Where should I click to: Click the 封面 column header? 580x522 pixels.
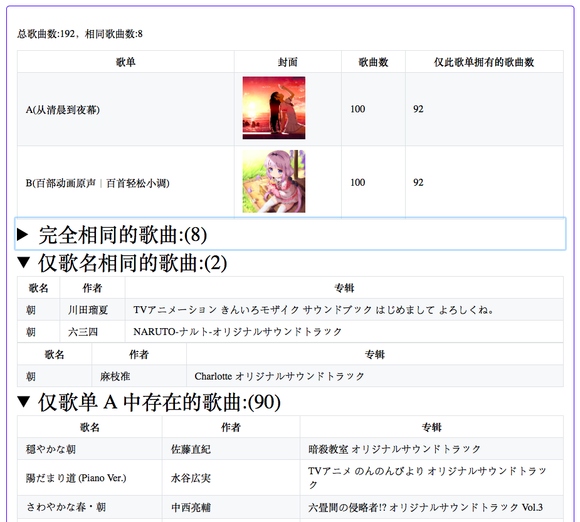pyautogui.click(x=288, y=62)
